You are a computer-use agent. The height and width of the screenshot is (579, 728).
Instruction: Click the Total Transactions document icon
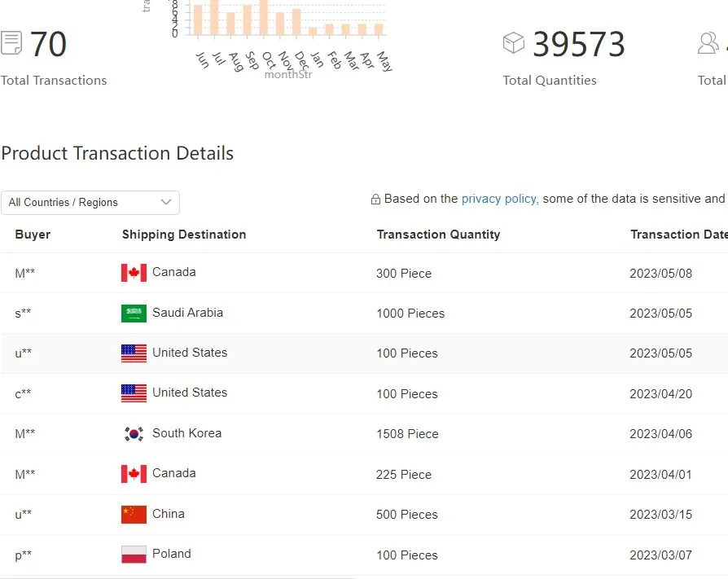coord(11,42)
